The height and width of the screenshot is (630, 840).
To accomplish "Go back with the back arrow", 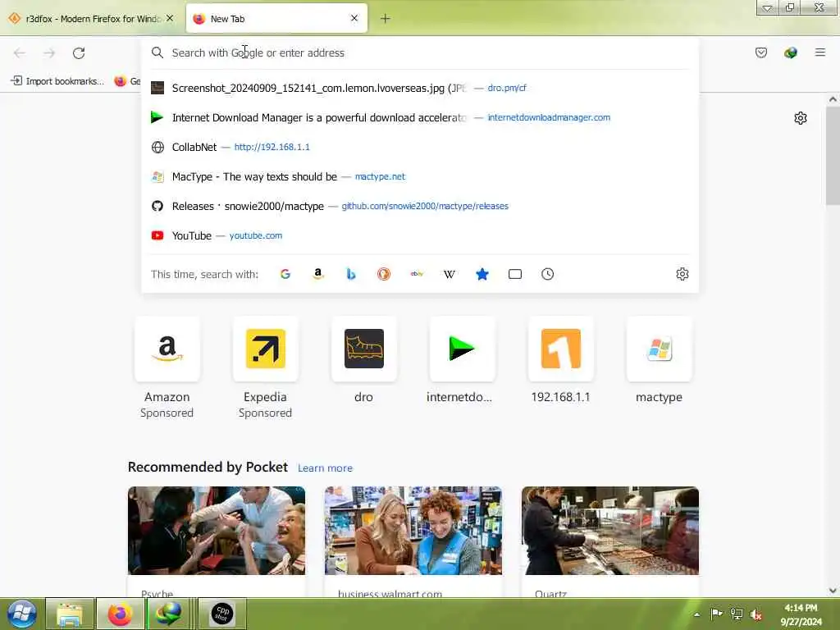I will pos(20,53).
